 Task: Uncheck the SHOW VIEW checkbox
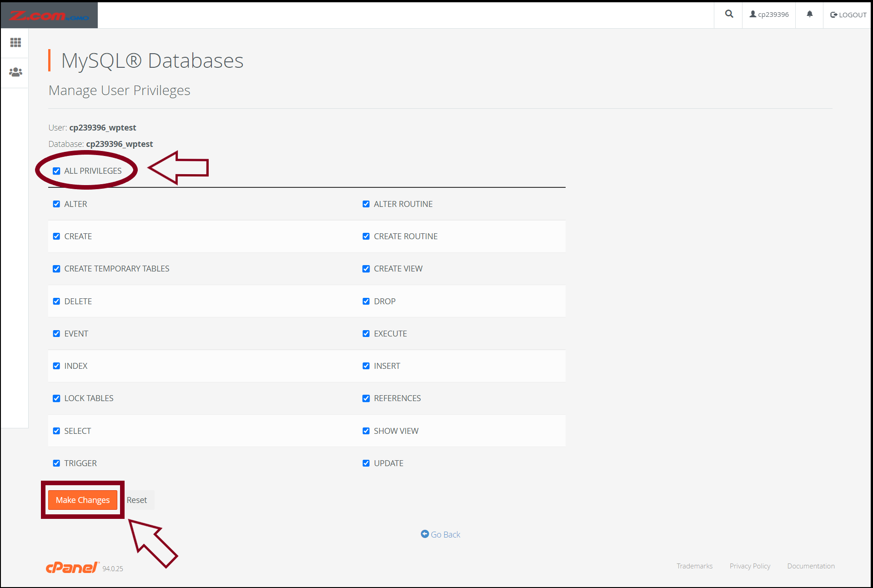[x=366, y=431]
